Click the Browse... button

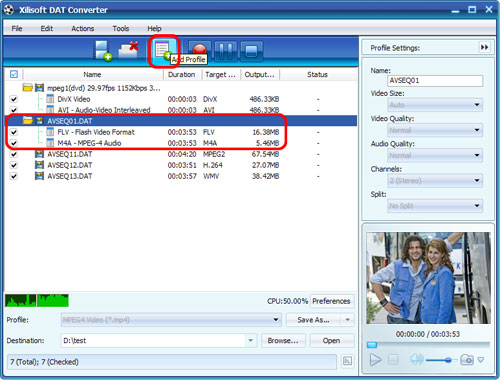(283, 340)
